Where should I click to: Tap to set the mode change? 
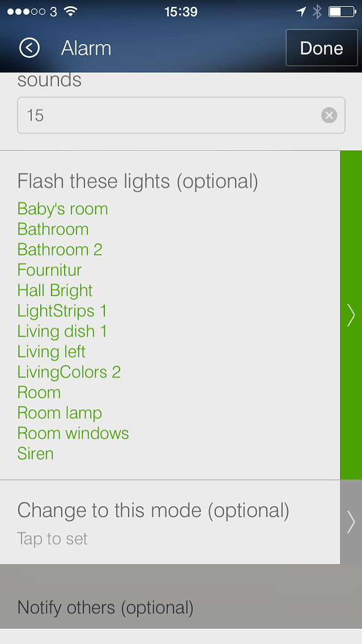click(52, 538)
